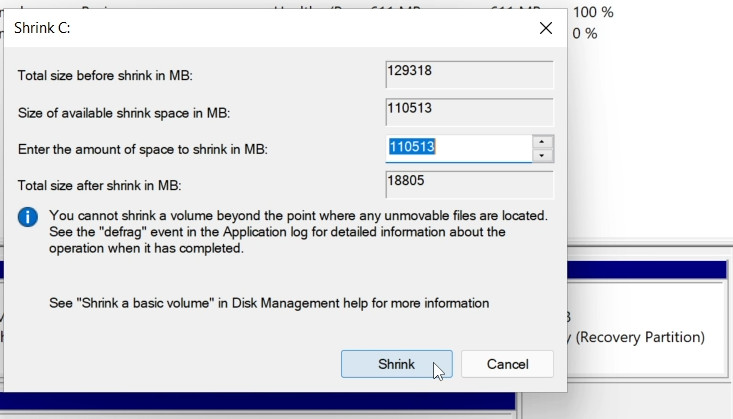Viewport: 733px width, 419px height.
Task: Click the 'Total size after shrink in MB' label
Action: (113, 185)
